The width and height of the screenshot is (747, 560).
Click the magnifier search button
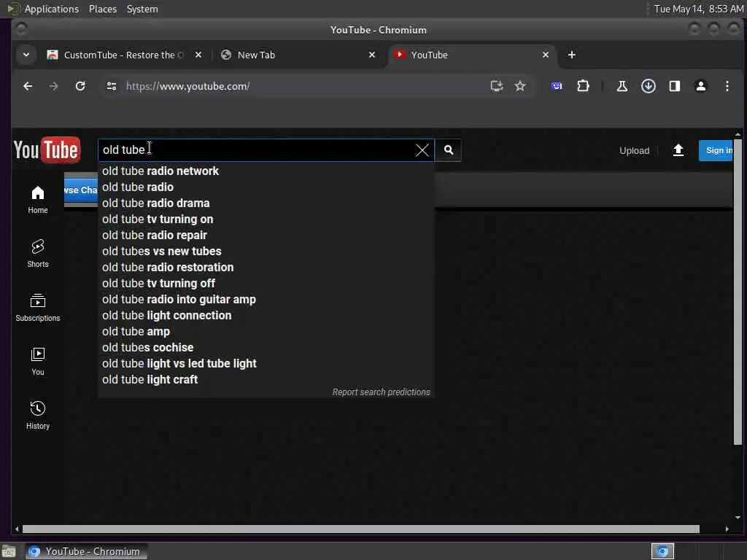click(x=449, y=150)
